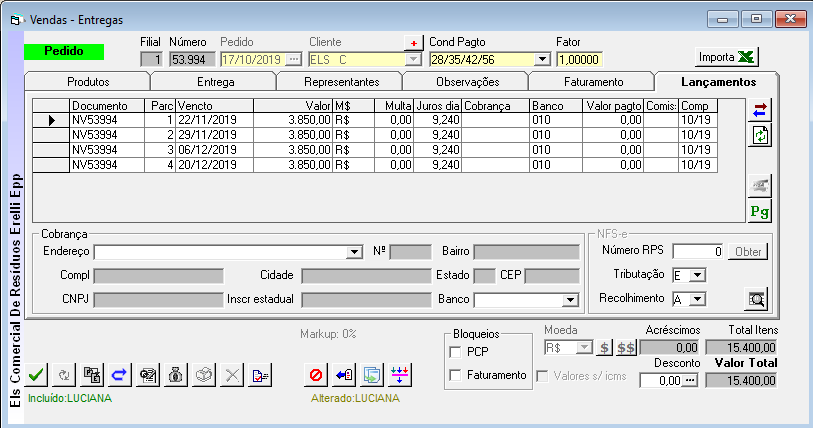This screenshot has width=813, height=428.
Task: Click the red and blue swap arrows icon
Action: tap(761, 110)
